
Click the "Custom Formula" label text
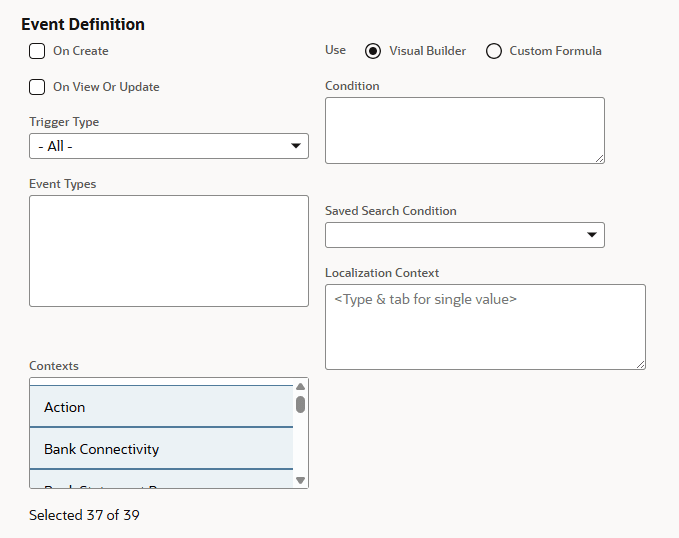555,51
